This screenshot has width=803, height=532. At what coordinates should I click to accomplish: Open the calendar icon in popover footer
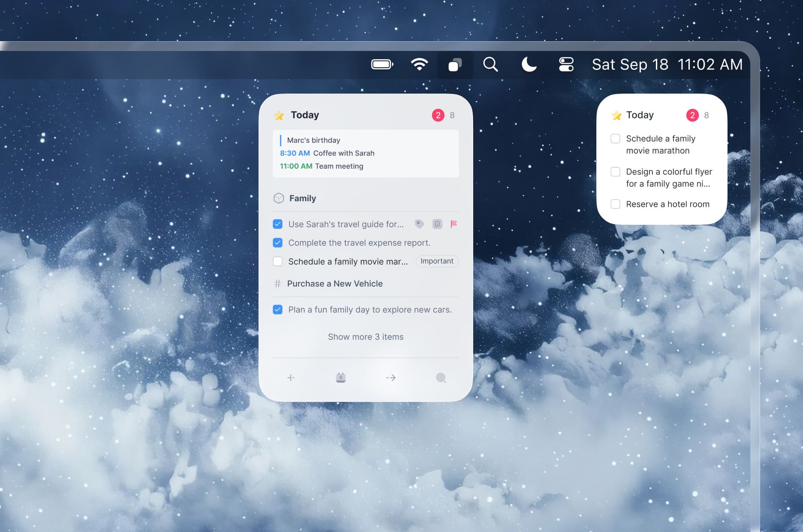coord(341,378)
